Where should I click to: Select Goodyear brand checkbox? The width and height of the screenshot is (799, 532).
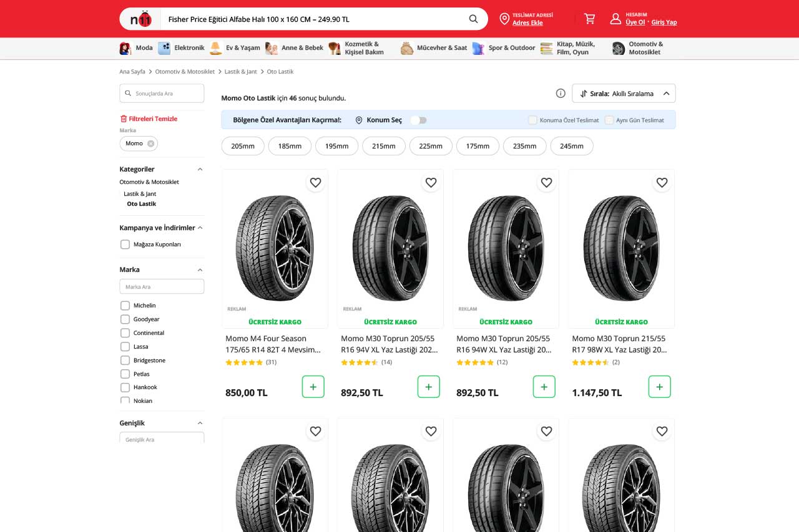click(125, 319)
